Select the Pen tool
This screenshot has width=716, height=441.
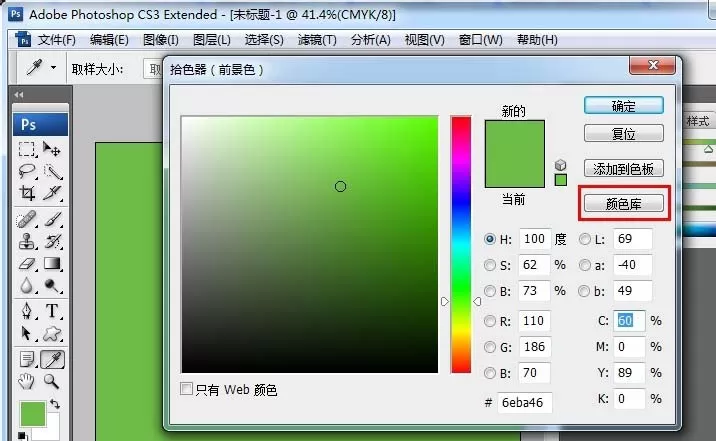26,311
